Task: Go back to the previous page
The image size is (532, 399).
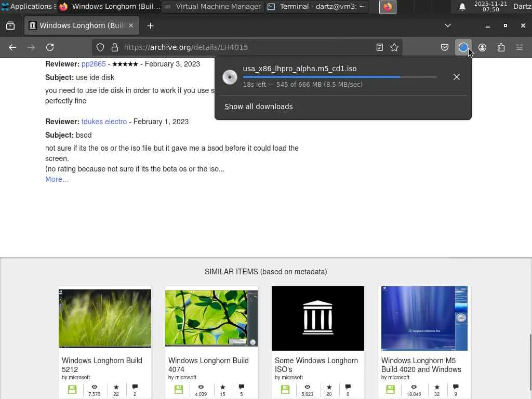Action: click(12, 47)
